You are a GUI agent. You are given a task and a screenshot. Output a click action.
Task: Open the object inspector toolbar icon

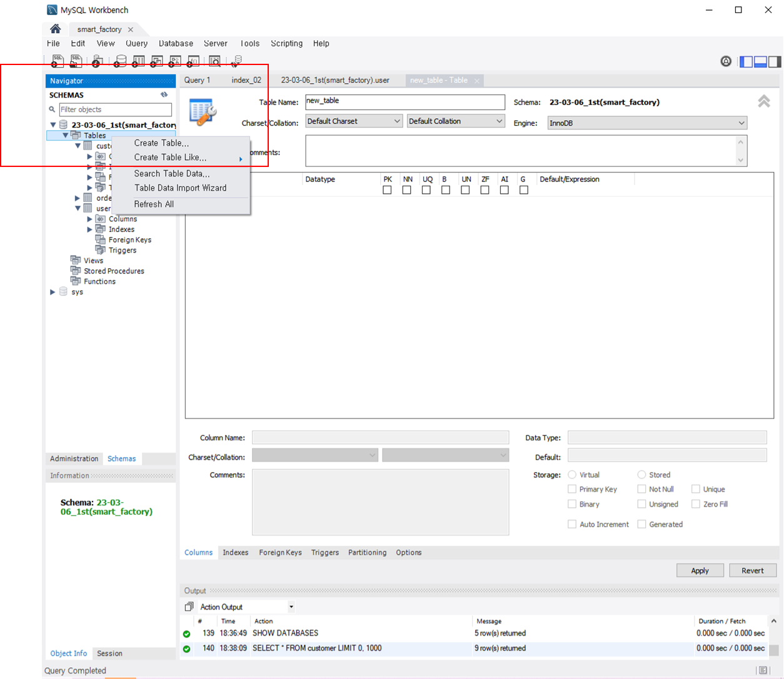click(x=97, y=61)
